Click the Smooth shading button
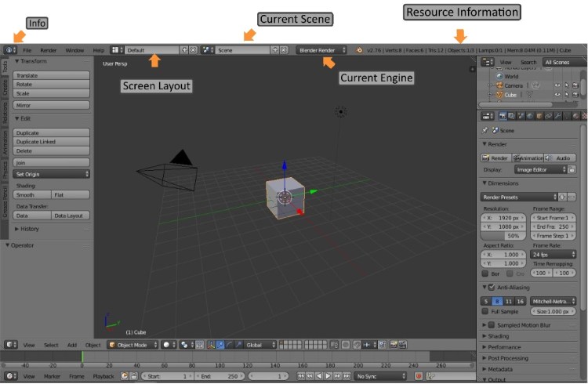 (x=32, y=194)
